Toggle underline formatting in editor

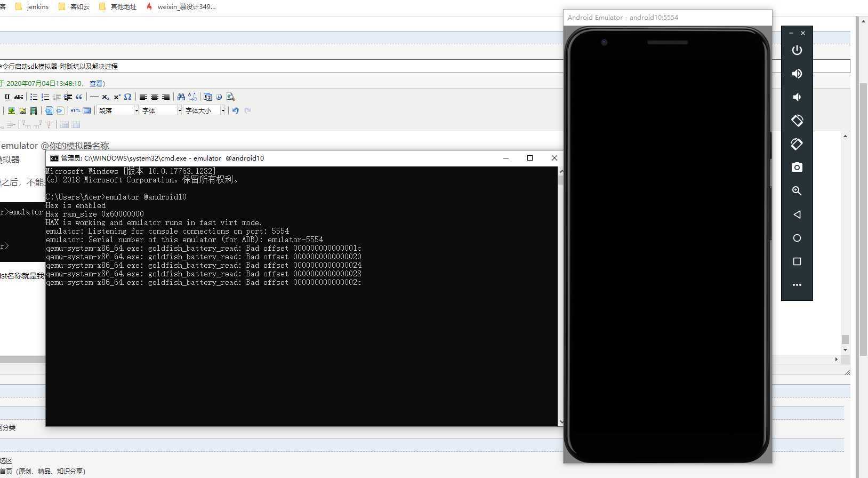(x=7, y=97)
